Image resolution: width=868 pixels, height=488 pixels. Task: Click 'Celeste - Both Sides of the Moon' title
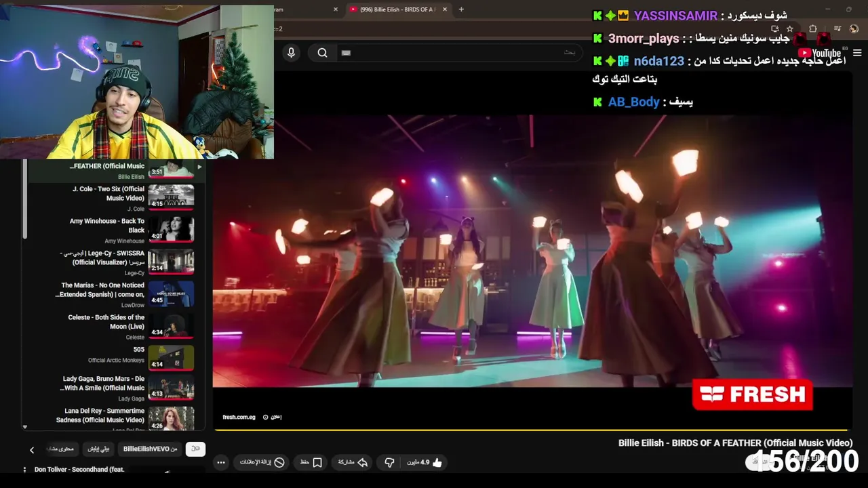coord(106,322)
